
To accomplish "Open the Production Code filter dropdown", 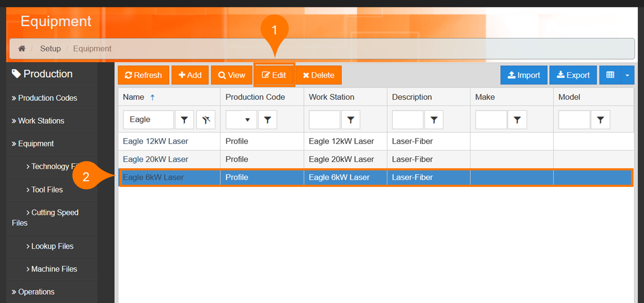I will click(x=247, y=120).
